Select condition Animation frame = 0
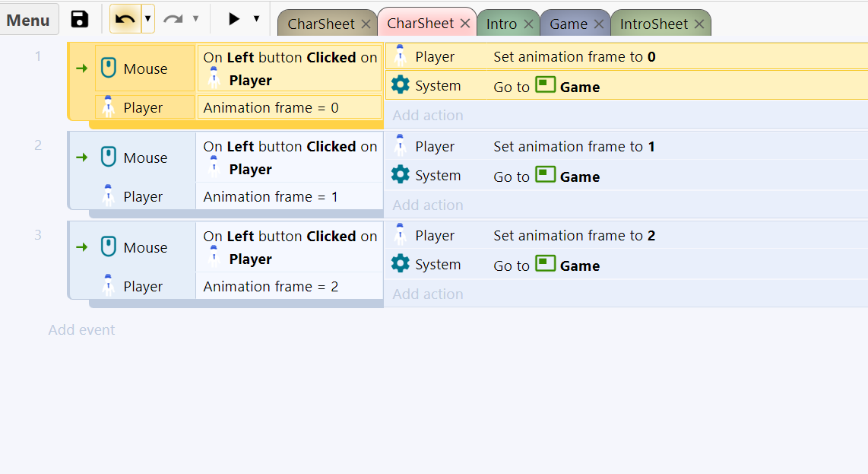 click(289, 107)
